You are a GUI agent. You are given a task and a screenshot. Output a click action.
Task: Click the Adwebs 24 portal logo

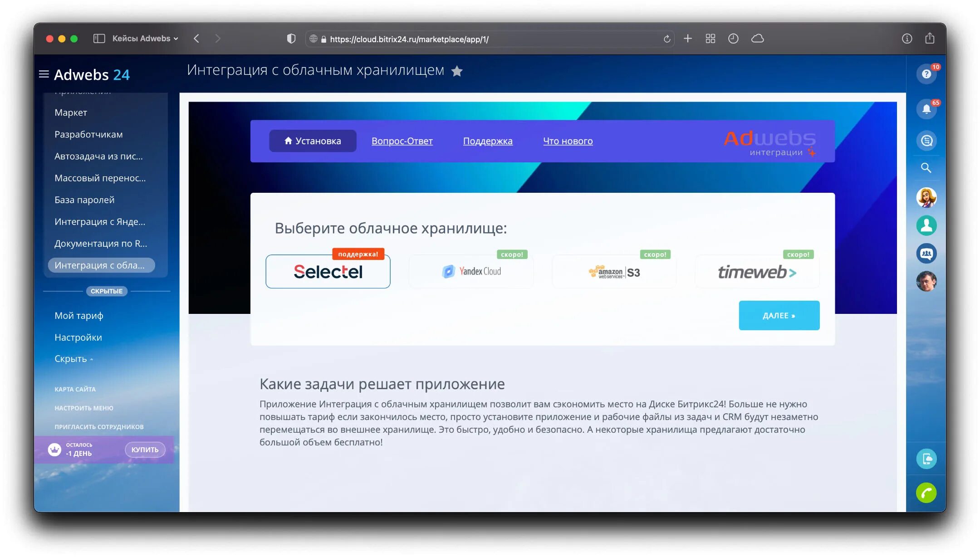click(x=92, y=74)
